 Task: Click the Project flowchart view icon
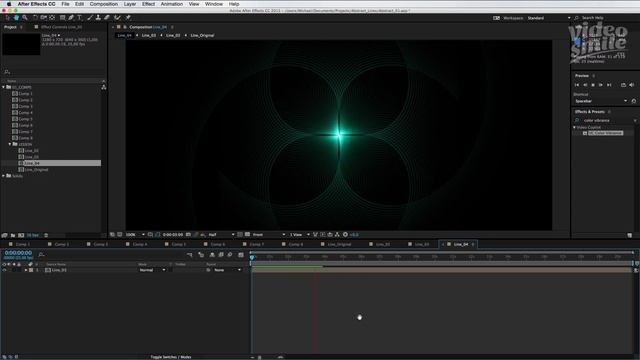pyautogui.click(x=104, y=87)
